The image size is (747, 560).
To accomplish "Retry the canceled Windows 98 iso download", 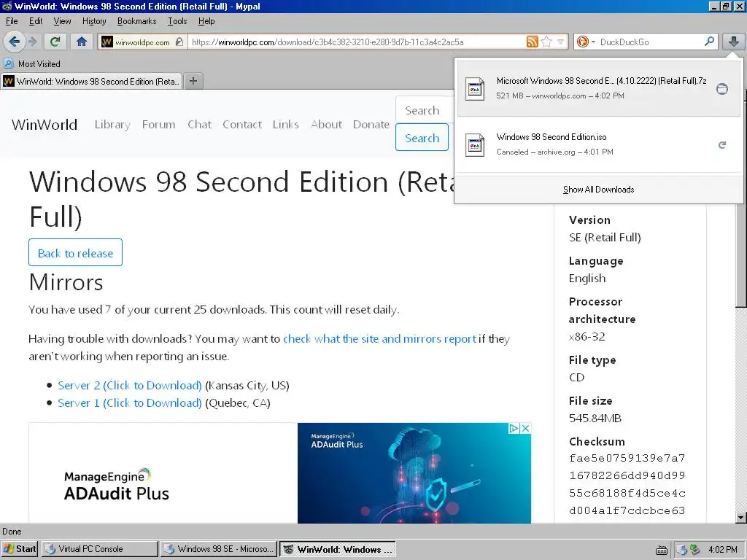I will pos(722,145).
